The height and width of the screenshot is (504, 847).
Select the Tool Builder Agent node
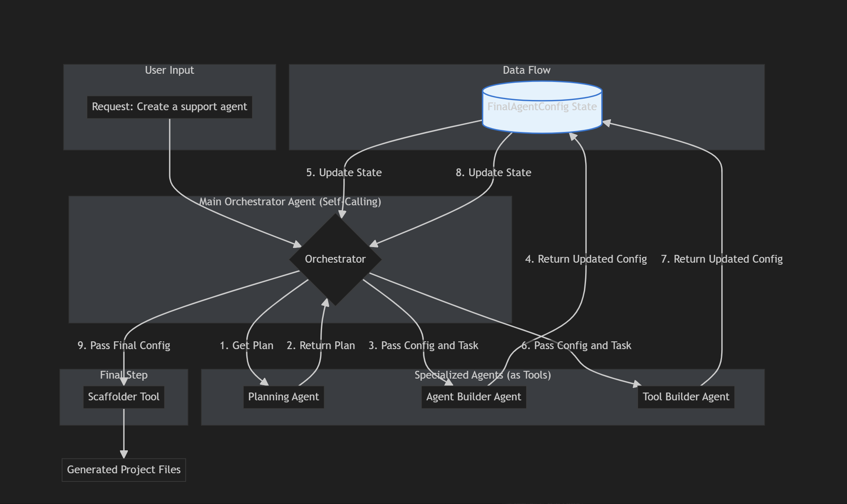click(x=686, y=397)
